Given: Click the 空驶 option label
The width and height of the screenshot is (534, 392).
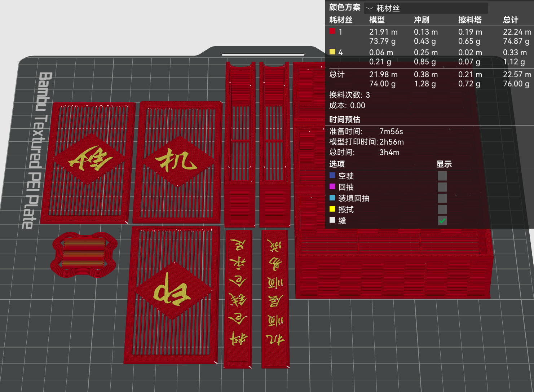Looking at the screenshot, I should 346,176.
